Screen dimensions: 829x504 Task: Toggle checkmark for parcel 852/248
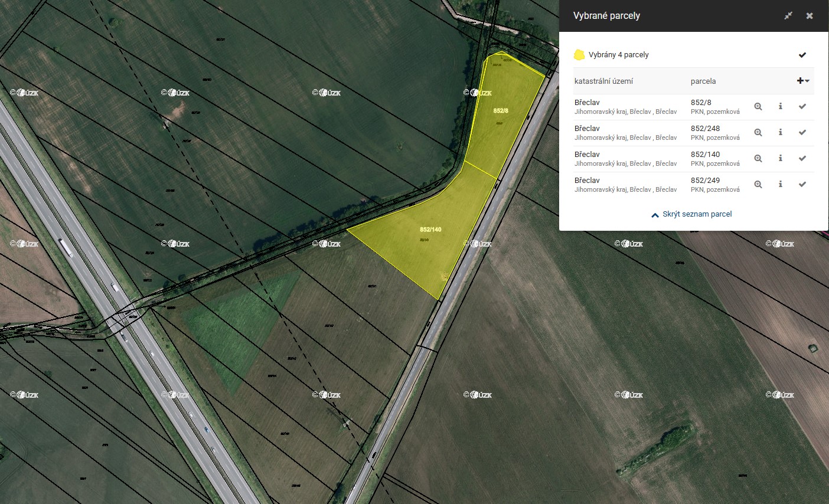pos(802,133)
